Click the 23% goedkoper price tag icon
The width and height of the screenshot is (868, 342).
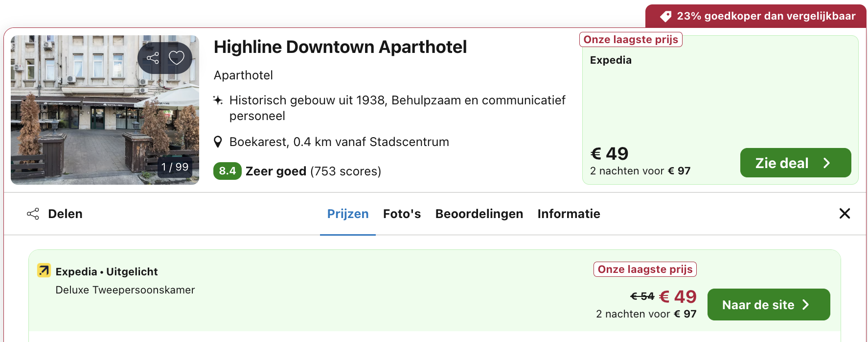(665, 17)
